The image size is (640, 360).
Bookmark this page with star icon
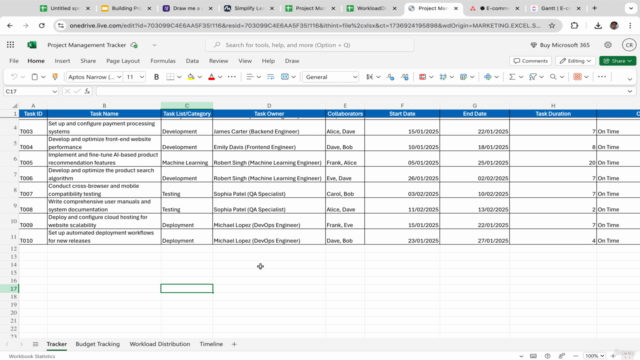pos(552,26)
